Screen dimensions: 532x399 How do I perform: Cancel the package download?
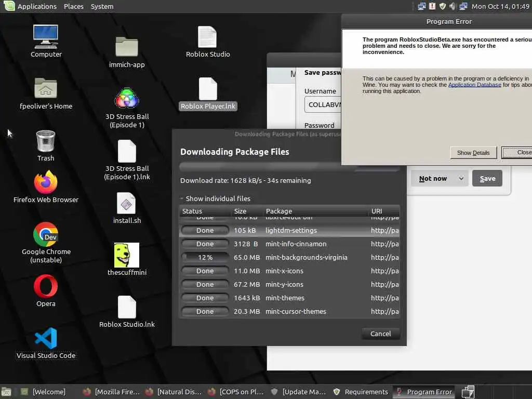pos(380,334)
